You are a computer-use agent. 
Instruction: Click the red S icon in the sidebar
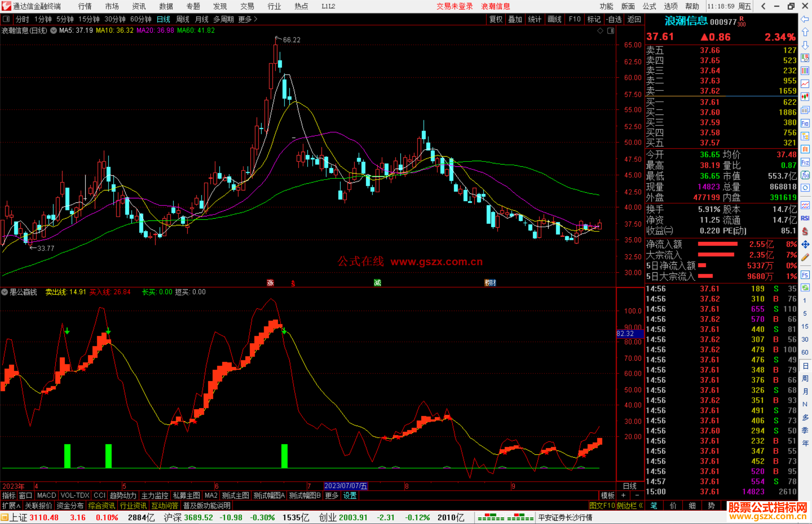(805, 231)
